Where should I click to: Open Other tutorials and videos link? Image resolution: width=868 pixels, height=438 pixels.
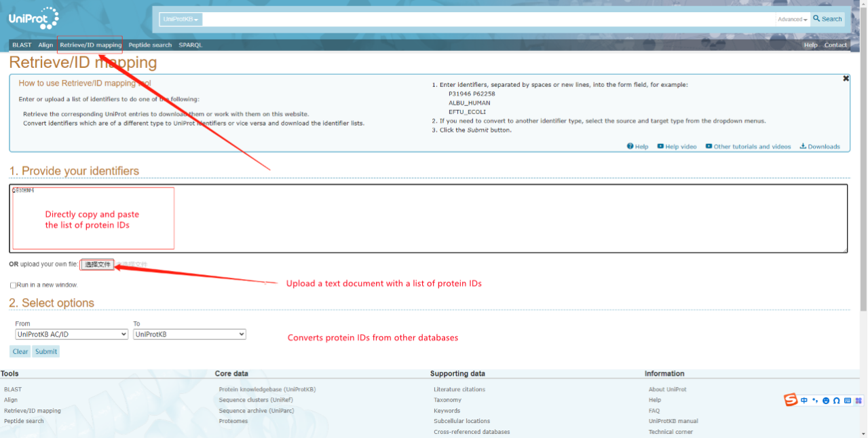point(748,147)
